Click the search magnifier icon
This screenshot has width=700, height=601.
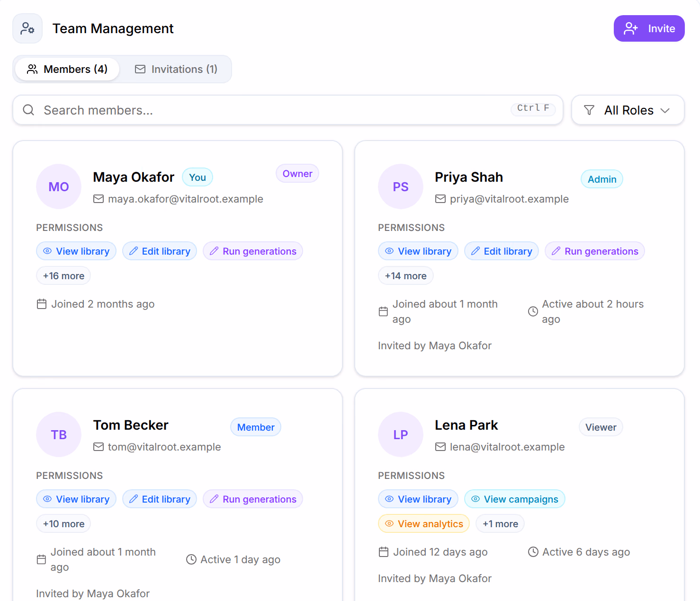click(x=28, y=110)
